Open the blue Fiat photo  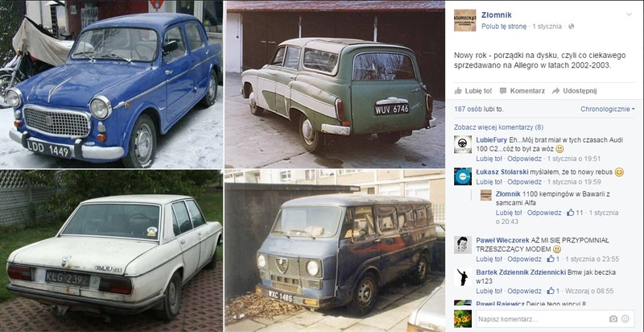coord(111,85)
